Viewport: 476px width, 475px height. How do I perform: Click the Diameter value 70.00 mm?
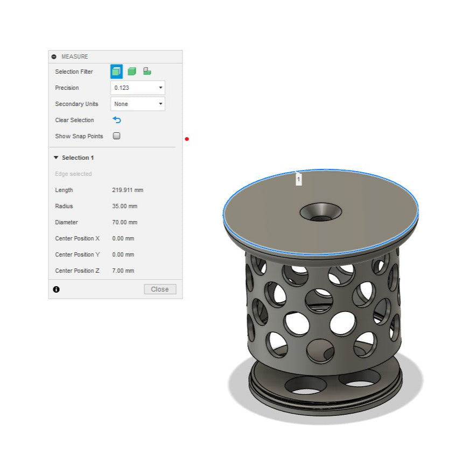(x=125, y=222)
